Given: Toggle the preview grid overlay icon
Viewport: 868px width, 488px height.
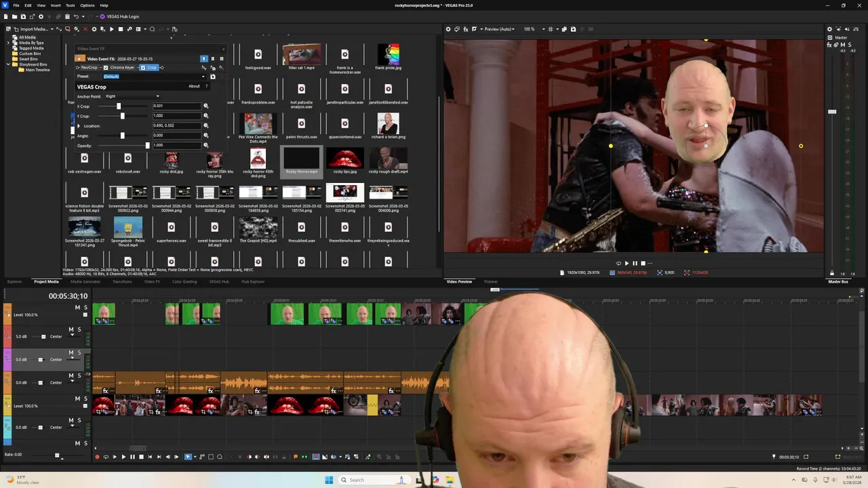Looking at the screenshot, I should click(x=551, y=29).
